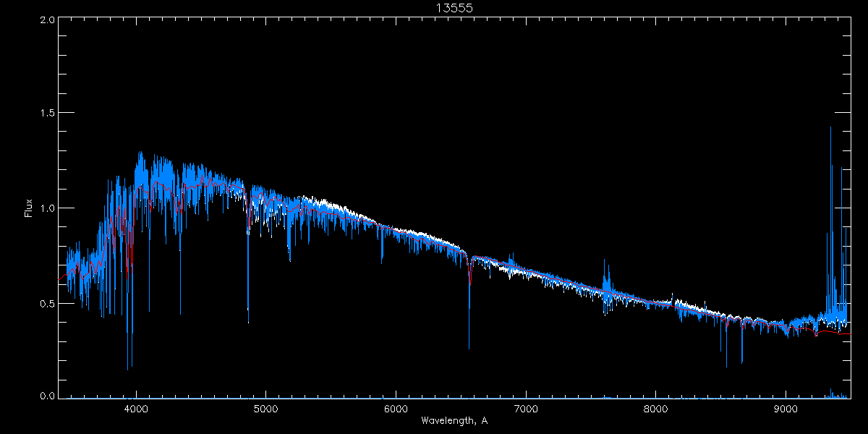868x434 pixels.
Task: Click the 0.0 y-axis tick label
Action: (x=46, y=396)
